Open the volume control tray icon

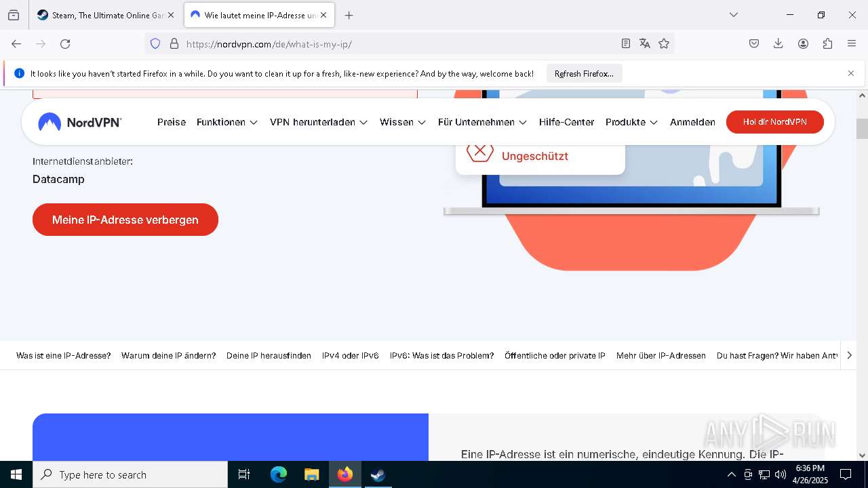(781, 474)
